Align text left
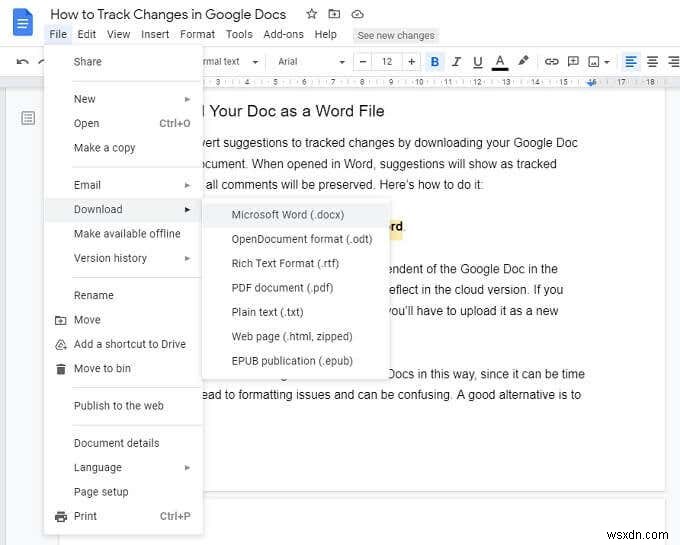The image size is (680, 545). (x=631, y=62)
